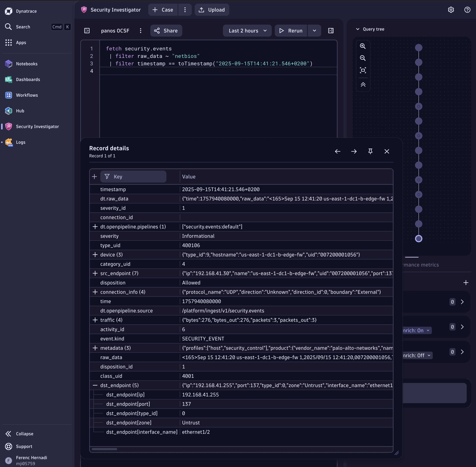Screen dimensions: 476x467
Task: Click line 4 of the query editor
Action: 218,71
